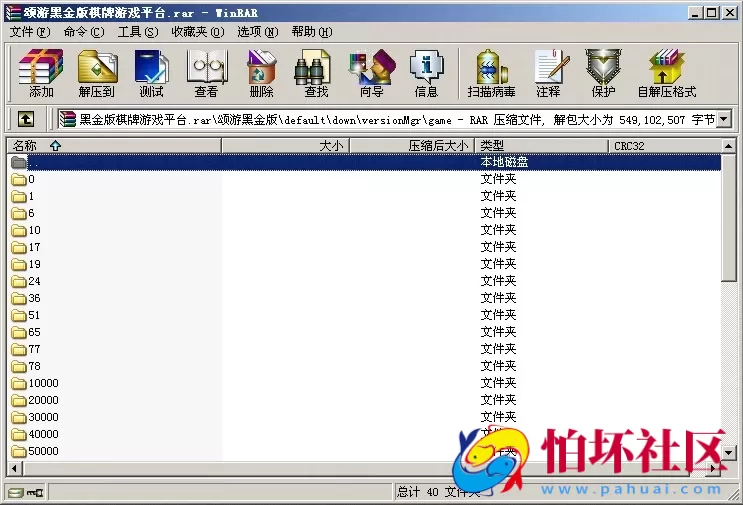Viewport: 743px width, 505px height.
Task: Open the 查看 (View) tool
Action: pos(206,73)
